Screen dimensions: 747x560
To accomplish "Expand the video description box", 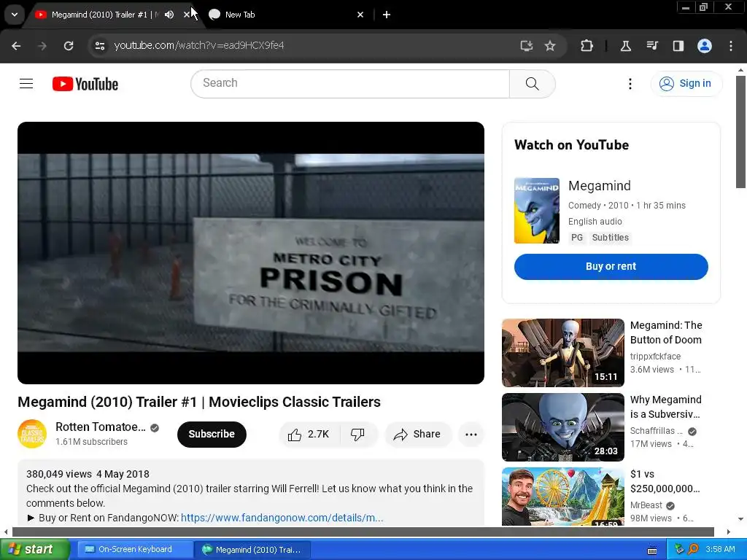I will click(251, 494).
